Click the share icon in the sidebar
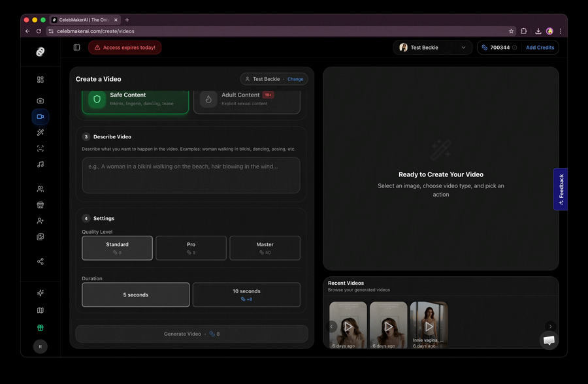The image size is (588, 384). tap(40, 261)
